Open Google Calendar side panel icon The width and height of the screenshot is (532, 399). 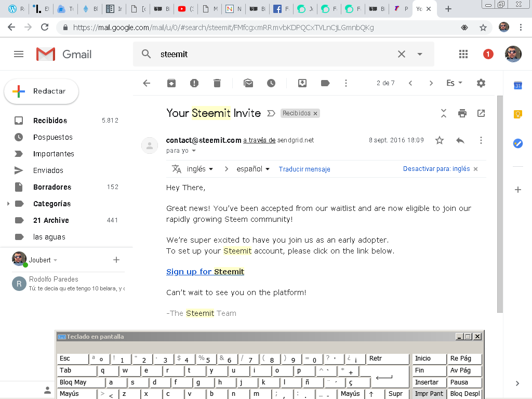pos(518,86)
